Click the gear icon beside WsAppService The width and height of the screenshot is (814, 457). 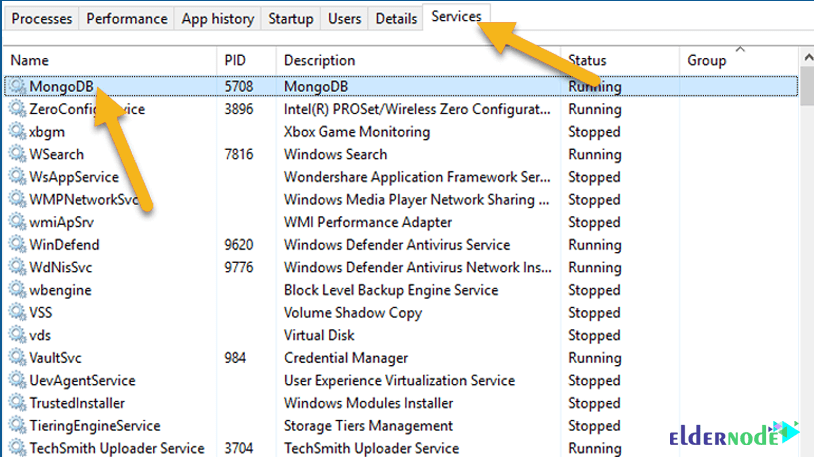click(17, 177)
